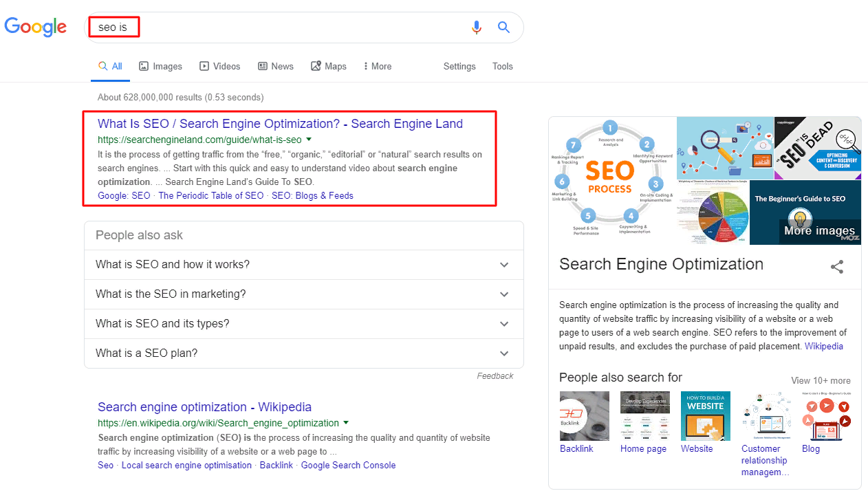Open green dropdown arrow beside searchengineland URL
The image size is (868, 491).
(x=309, y=140)
